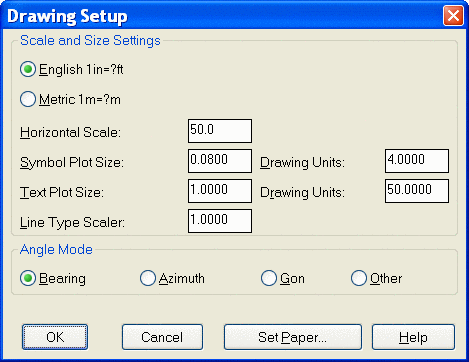469x362 pixels.
Task: Cancel the Drawing Setup dialog
Action: [162, 337]
